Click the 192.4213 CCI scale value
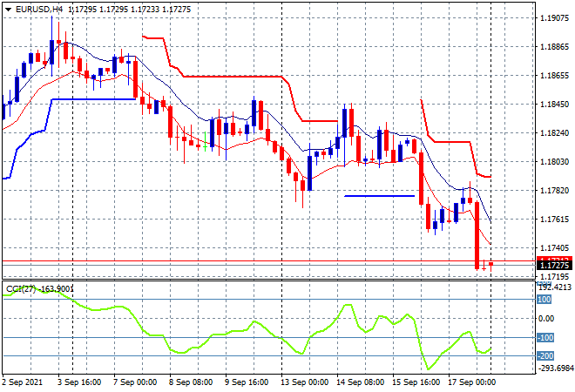Image resolution: width=575 pixels, height=392 pixels. [x=554, y=287]
